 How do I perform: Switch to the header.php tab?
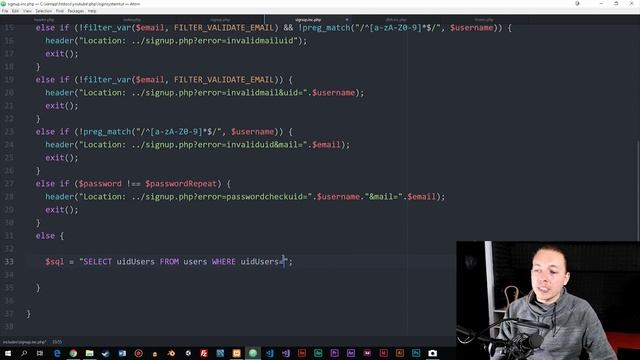click(44, 20)
